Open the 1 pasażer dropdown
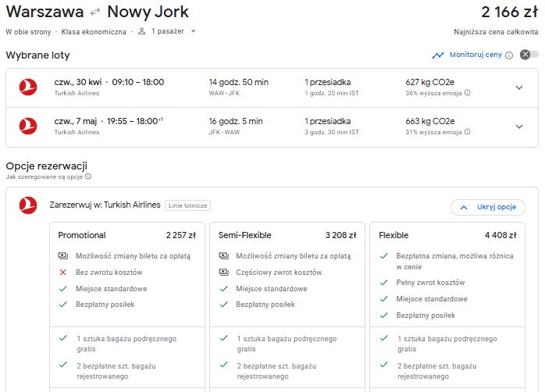This screenshot has height=392, width=545. [x=194, y=31]
